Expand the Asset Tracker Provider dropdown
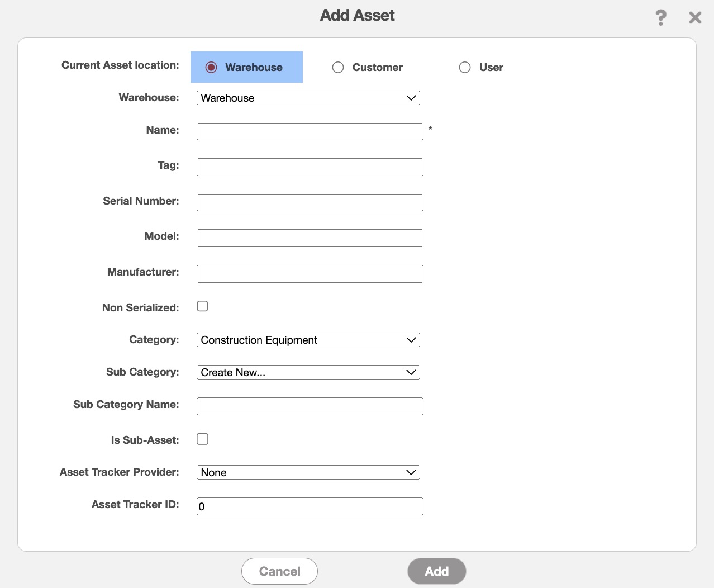Screen dimensions: 714x588 tap(308, 472)
